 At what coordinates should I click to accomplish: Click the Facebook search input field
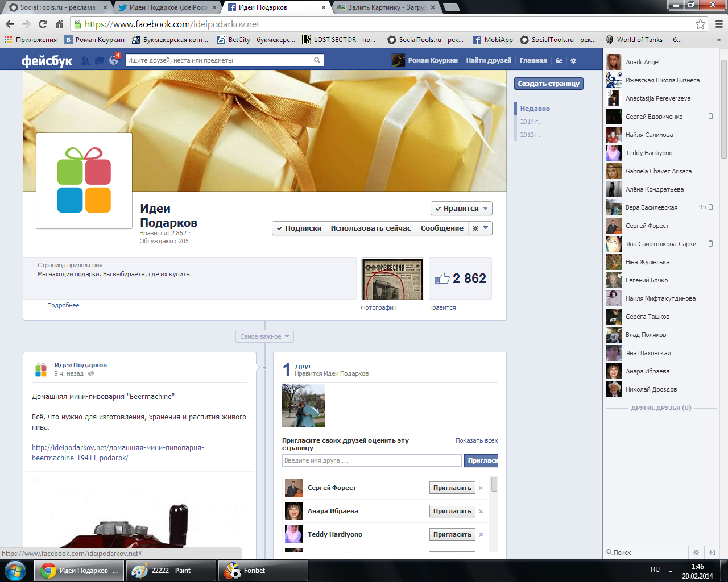click(218, 60)
